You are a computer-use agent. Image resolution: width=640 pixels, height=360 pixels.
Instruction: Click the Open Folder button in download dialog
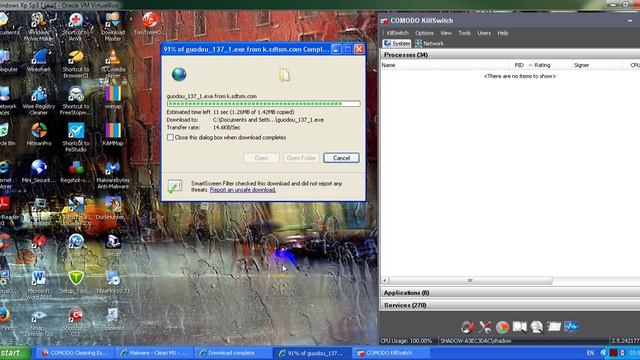pyautogui.click(x=301, y=158)
